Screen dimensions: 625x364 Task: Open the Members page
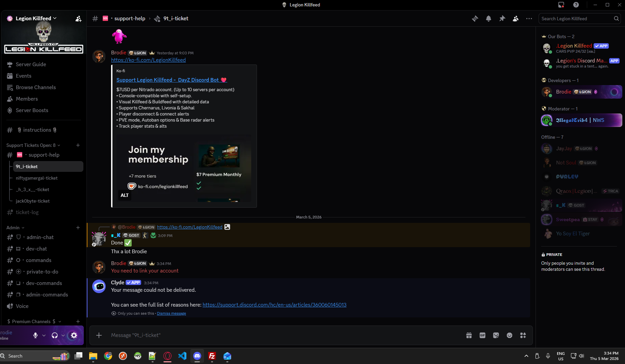point(43,99)
